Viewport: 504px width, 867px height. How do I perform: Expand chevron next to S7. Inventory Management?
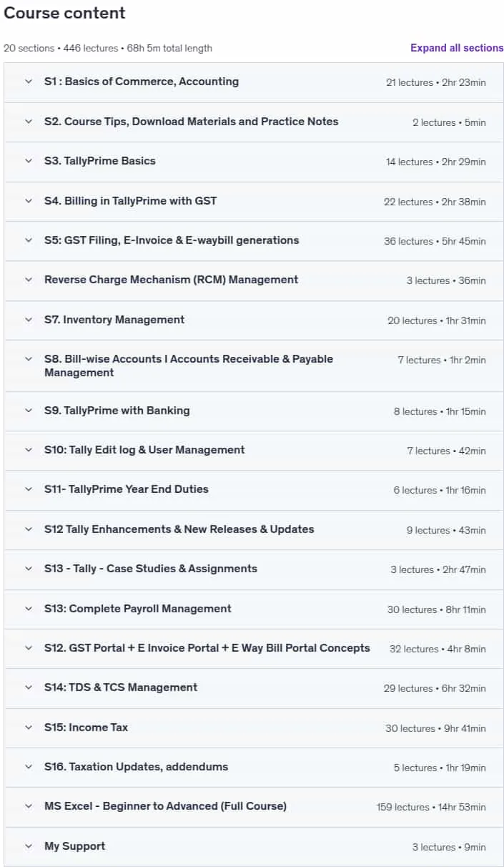[x=29, y=320]
